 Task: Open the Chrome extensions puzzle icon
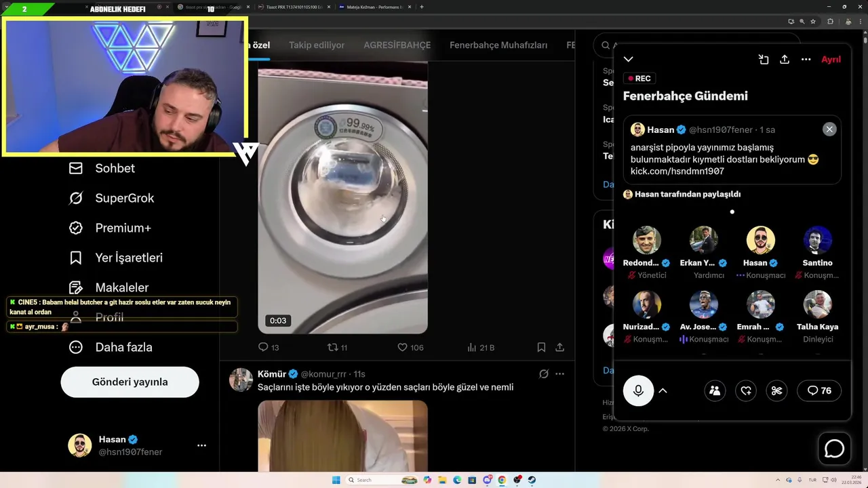pos(830,21)
